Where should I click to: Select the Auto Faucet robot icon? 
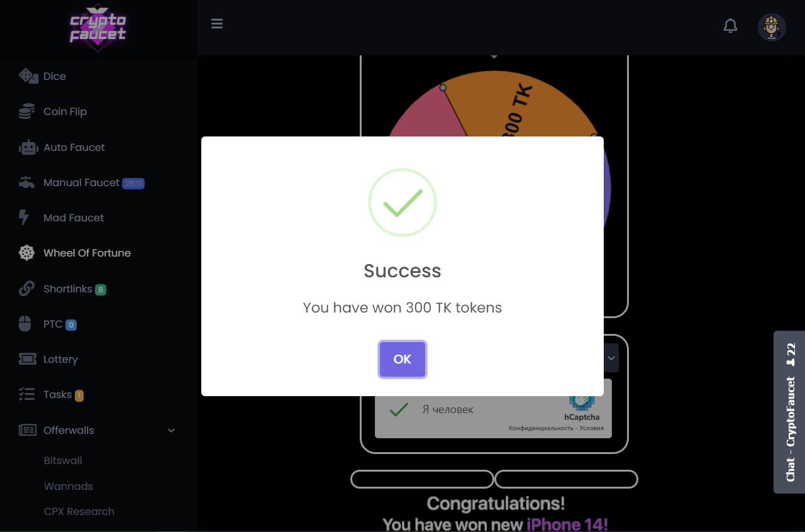coord(28,147)
